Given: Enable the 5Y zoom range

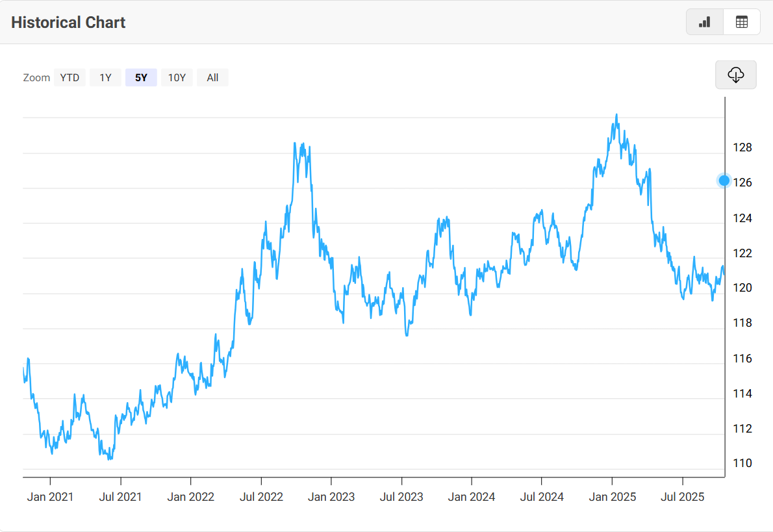Looking at the screenshot, I should click(141, 77).
